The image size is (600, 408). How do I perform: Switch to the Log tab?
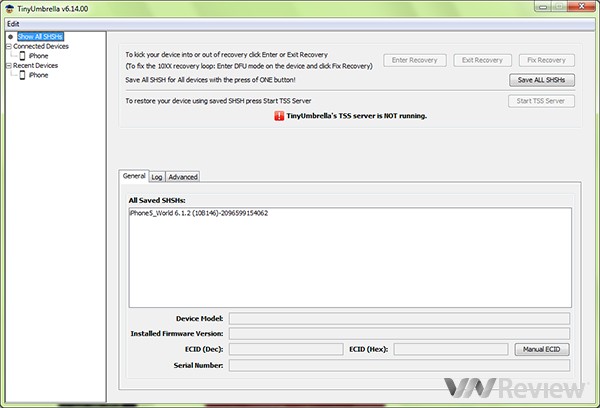pos(157,177)
